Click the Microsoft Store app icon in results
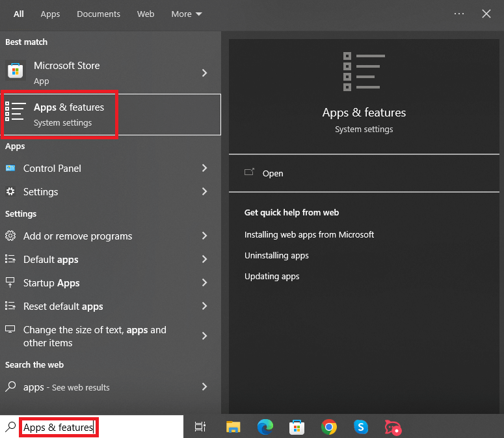 tap(15, 70)
